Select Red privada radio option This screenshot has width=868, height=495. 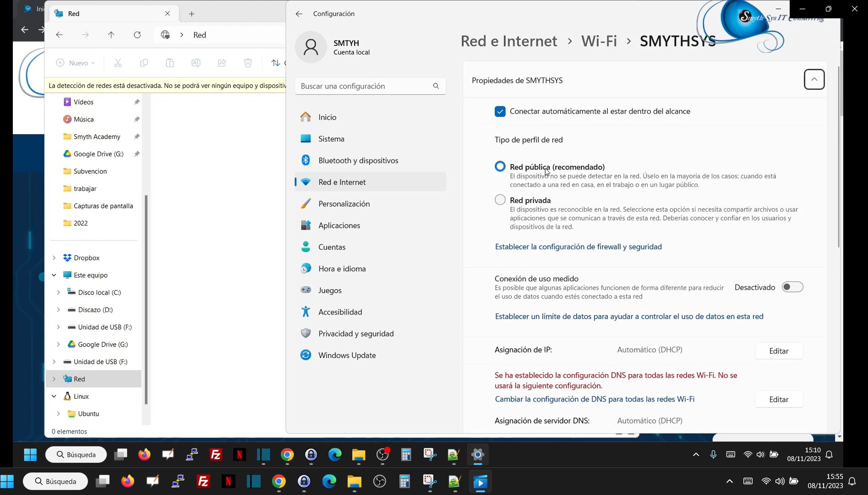click(500, 200)
